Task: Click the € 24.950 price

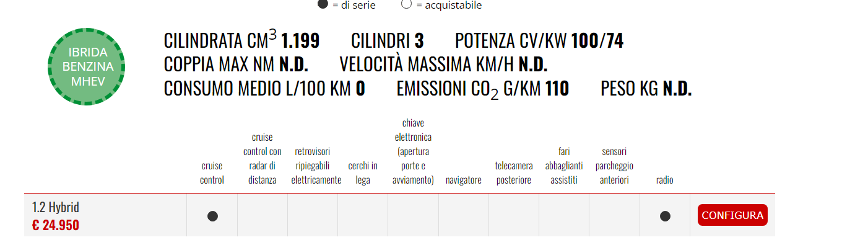Action: coord(56,225)
